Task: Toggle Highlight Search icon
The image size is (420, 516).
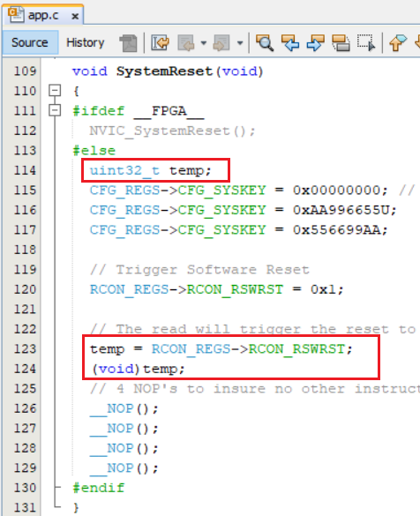Action: [341, 43]
